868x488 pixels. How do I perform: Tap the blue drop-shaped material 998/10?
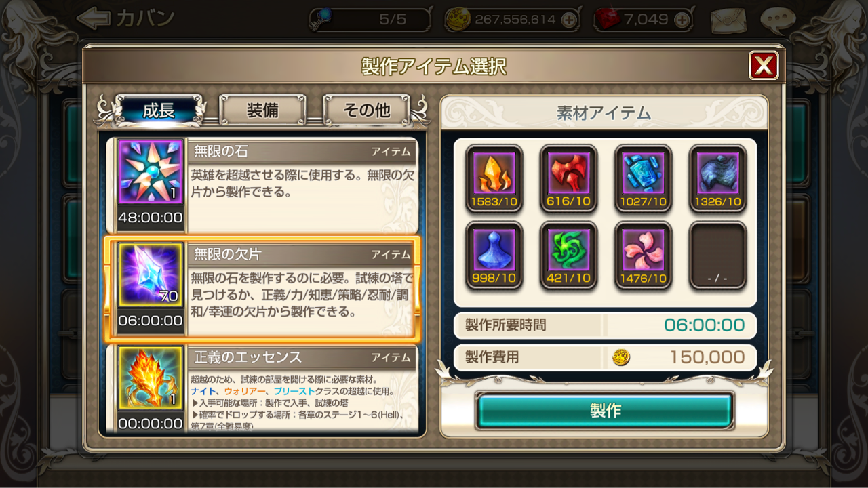click(494, 256)
